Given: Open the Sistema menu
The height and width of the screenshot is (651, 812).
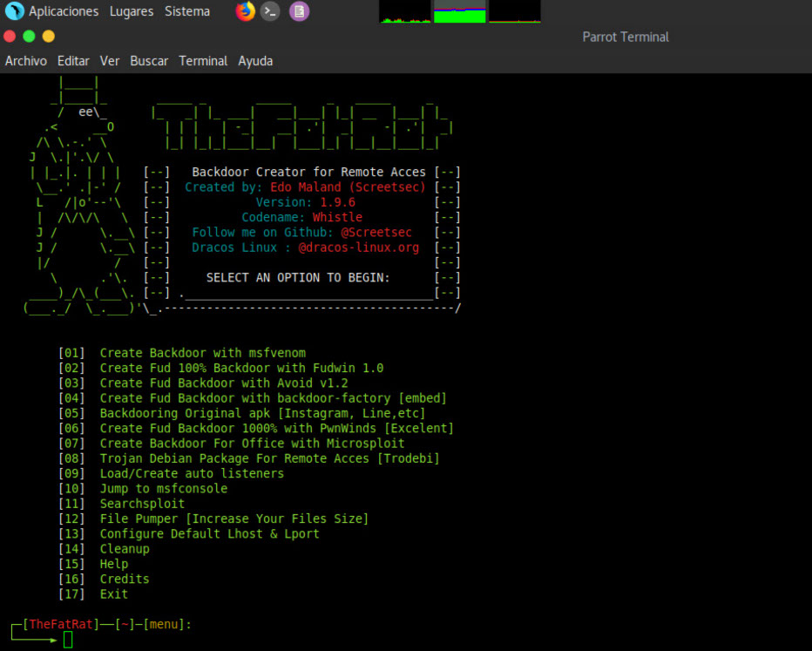Looking at the screenshot, I should point(187,11).
